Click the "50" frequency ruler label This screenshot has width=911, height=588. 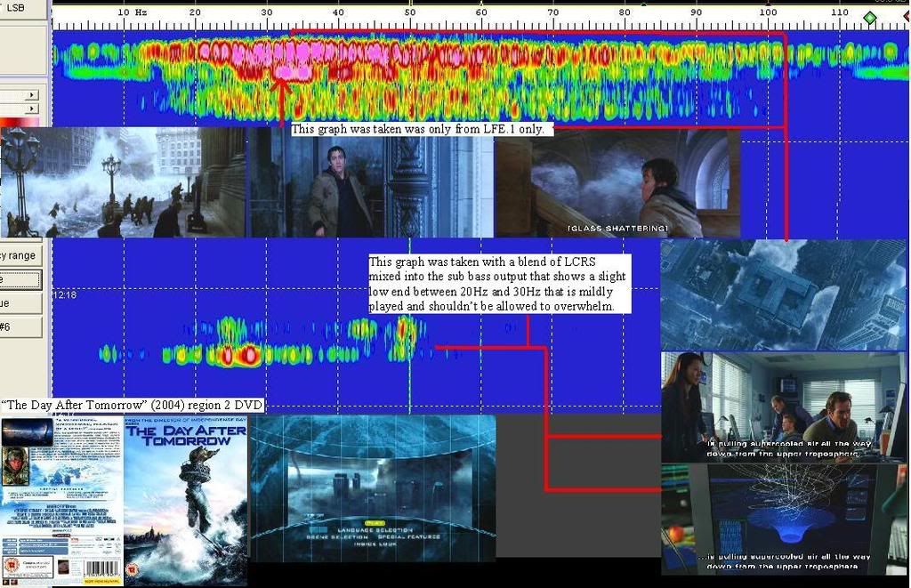coord(409,12)
